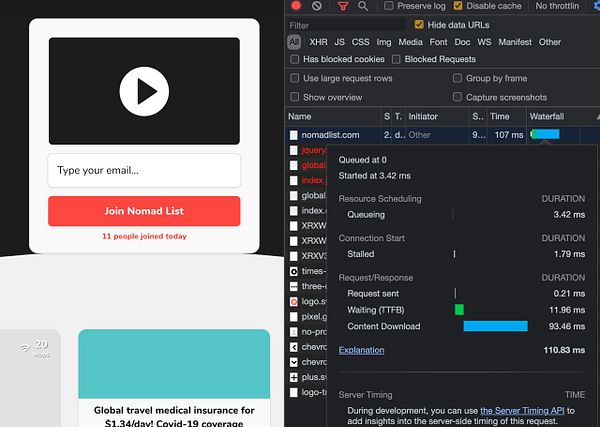Select the times- close icon request row
The height and width of the screenshot is (427, 600).
pyautogui.click(x=293, y=271)
